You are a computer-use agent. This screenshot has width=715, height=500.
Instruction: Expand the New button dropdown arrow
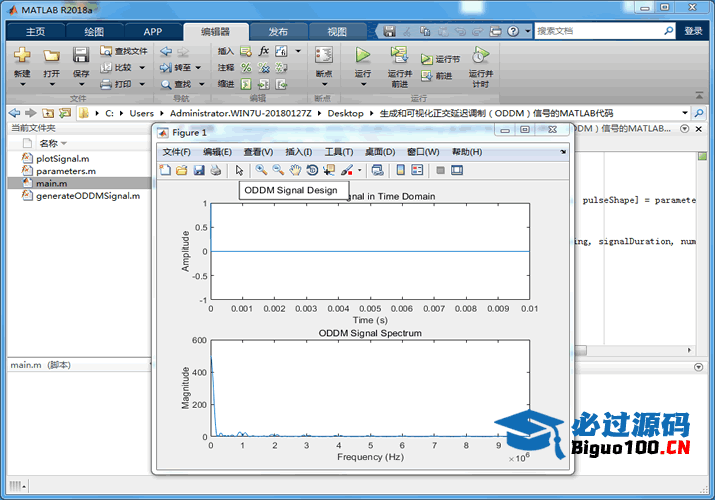click(x=22, y=84)
